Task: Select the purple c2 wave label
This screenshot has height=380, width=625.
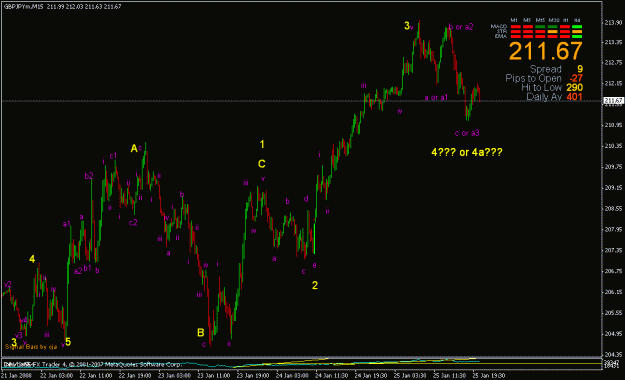Action: click(x=133, y=222)
